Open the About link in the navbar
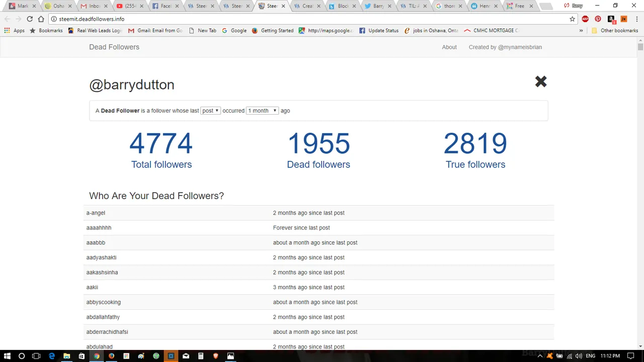The height and width of the screenshot is (362, 644). coord(449,47)
